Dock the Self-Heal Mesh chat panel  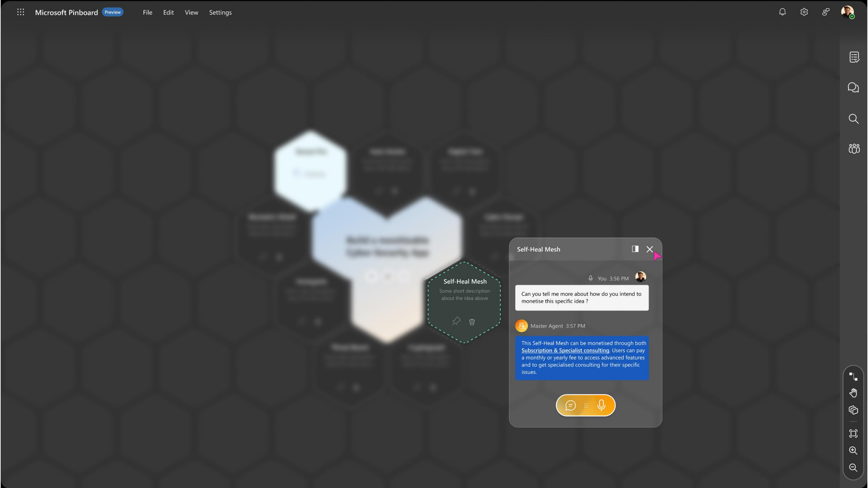(635, 249)
